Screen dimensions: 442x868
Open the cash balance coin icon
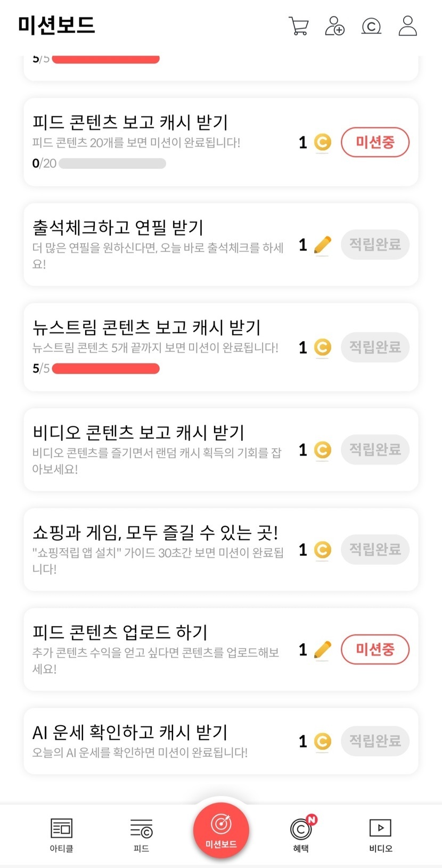click(371, 26)
